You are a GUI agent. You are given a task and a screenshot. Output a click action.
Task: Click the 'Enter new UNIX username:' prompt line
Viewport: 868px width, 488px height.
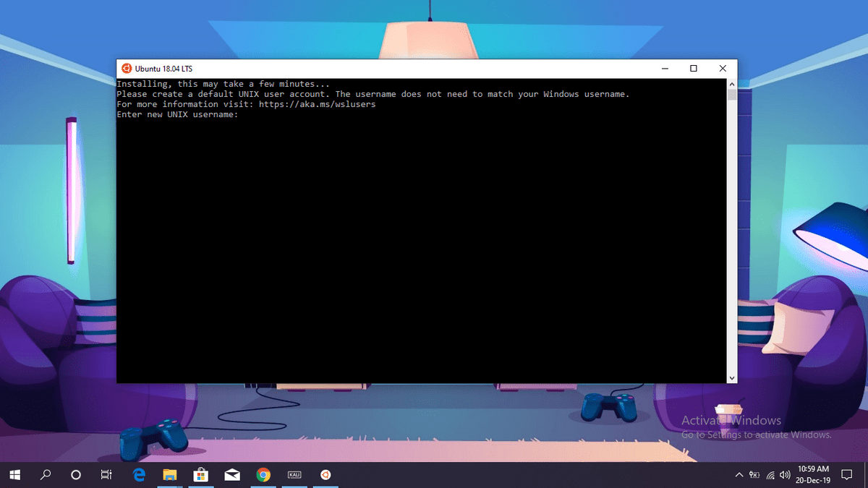tap(177, 115)
